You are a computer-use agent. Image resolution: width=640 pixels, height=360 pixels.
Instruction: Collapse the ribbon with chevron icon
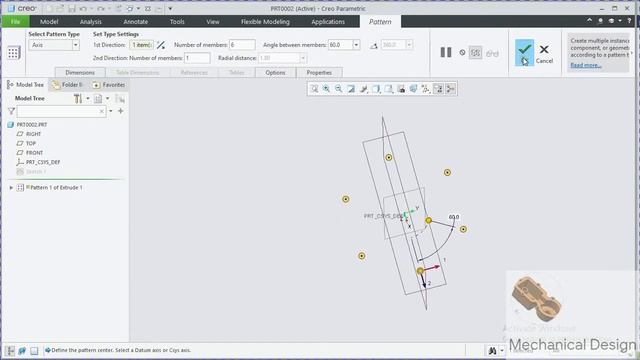coord(589,20)
